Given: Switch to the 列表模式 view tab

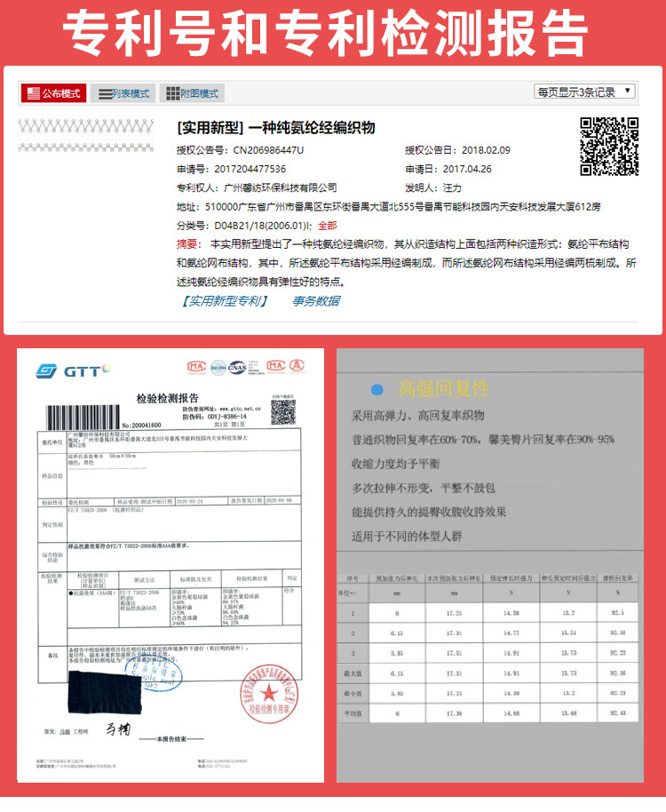Looking at the screenshot, I should [123, 94].
